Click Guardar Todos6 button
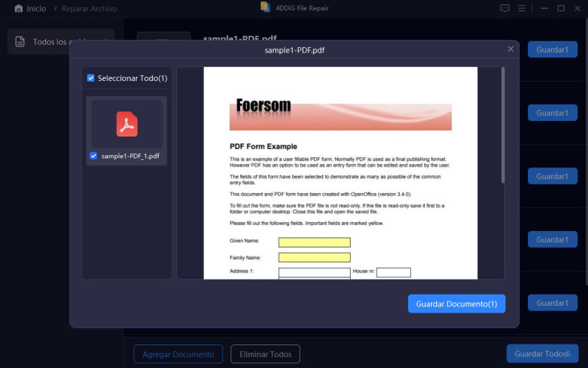 542,353
